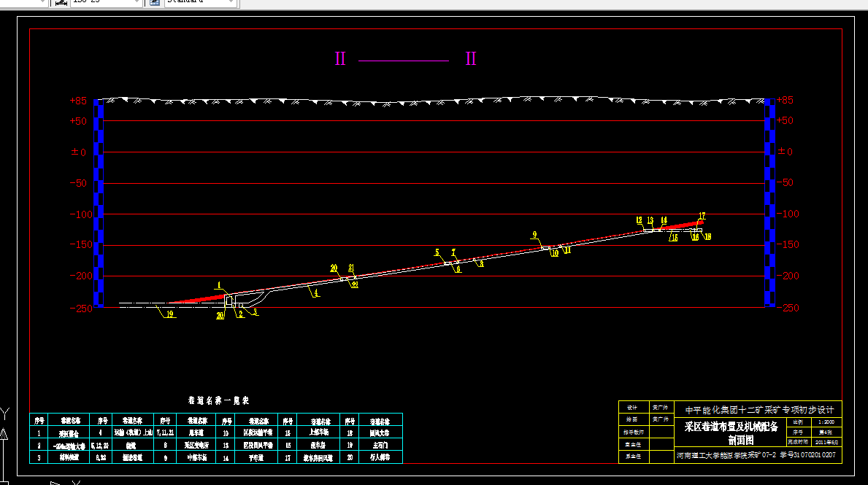Viewport: 868px width, 485px height.
Task: Select yellow callout number 22
Action: tap(355, 285)
